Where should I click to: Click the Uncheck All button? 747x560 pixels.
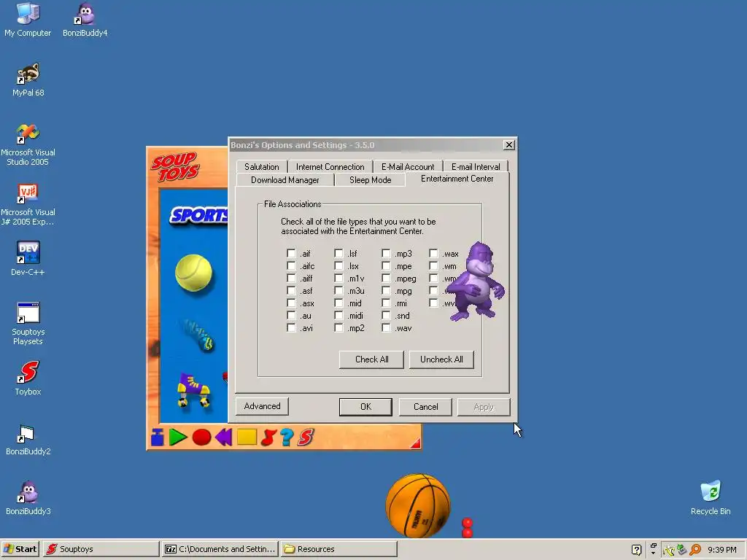[x=441, y=359]
